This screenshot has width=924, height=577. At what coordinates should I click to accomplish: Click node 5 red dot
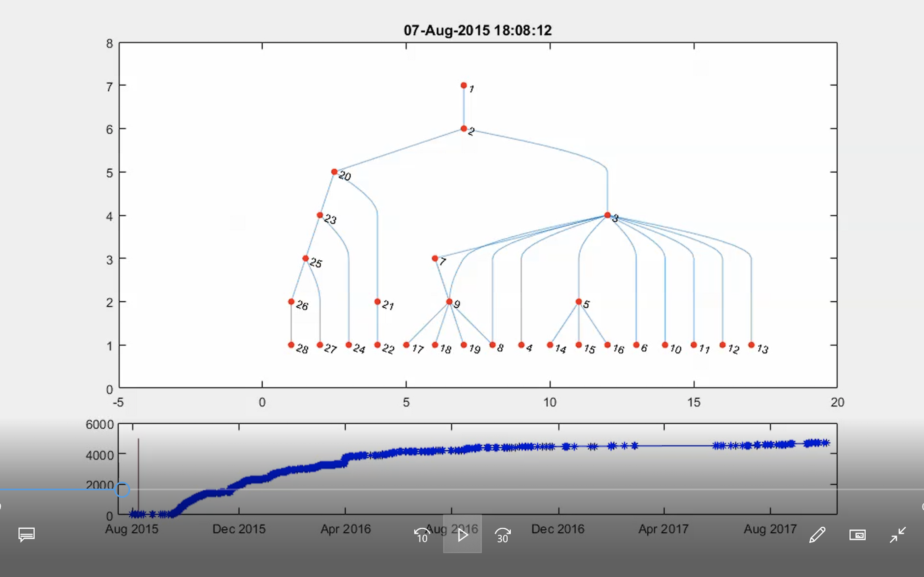579,302
